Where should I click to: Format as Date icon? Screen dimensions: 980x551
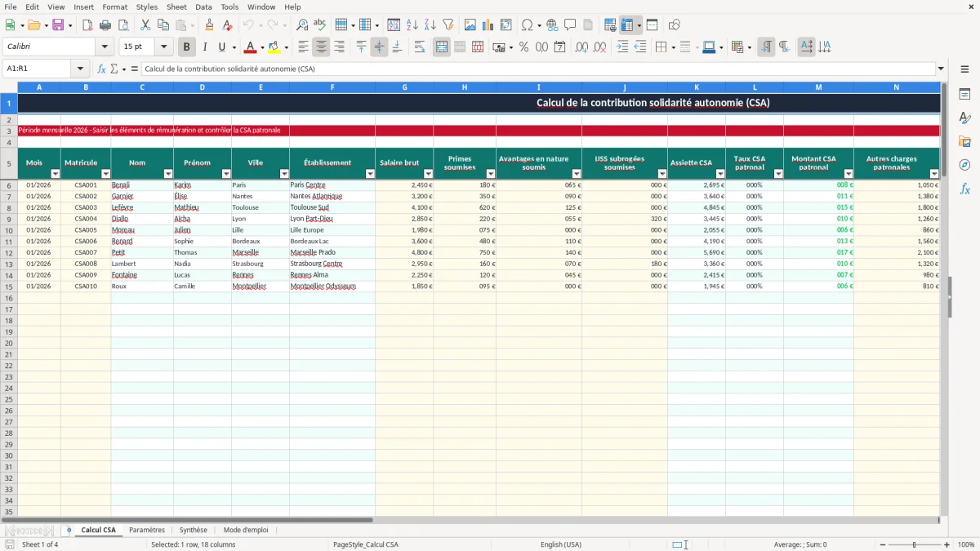click(559, 47)
